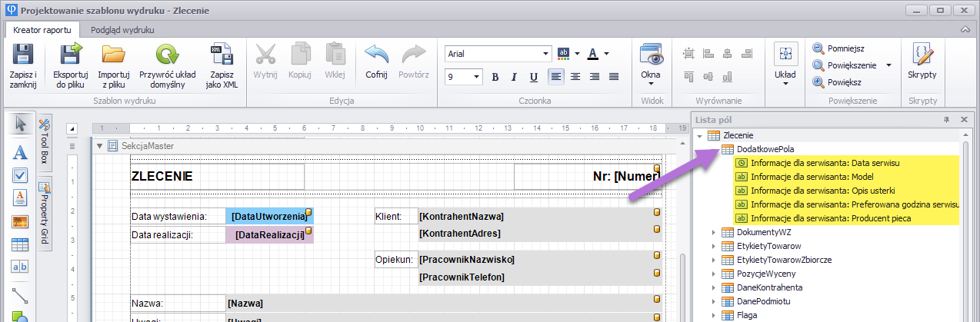Toggle bold text formatting

click(495, 77)
